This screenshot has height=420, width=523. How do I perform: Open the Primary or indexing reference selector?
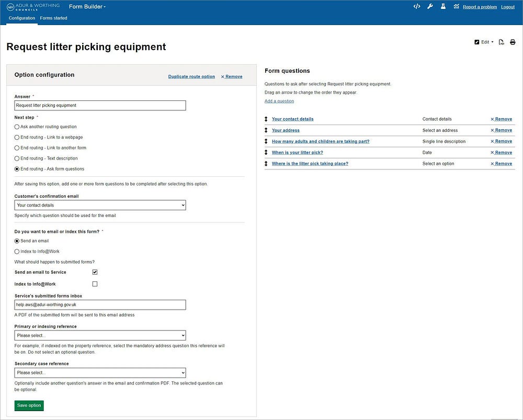pos(100,335)
